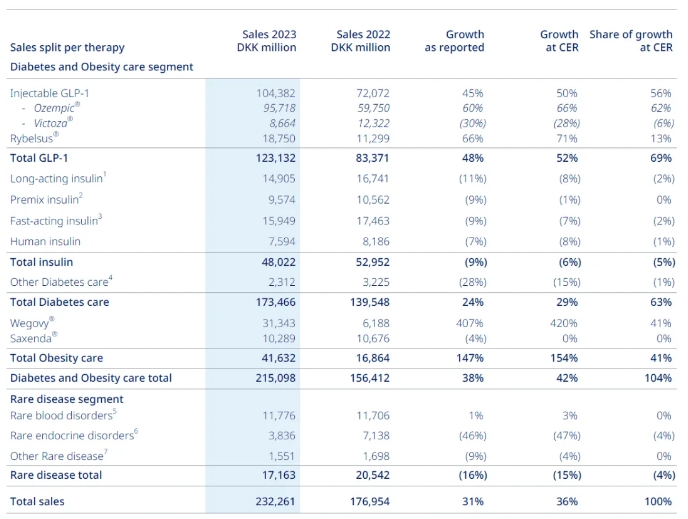
Task: Click the Growth as reported header
Action: coord(454,41)
